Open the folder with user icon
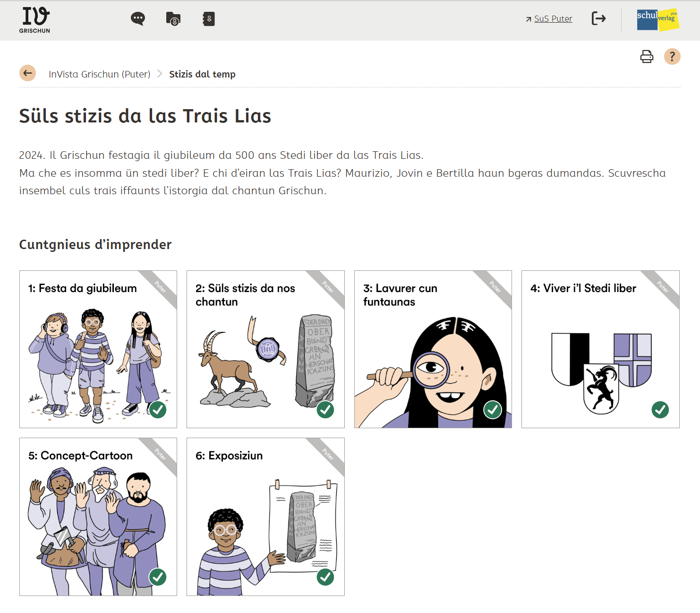Screen dimensions: 700x613 [173, 19]
